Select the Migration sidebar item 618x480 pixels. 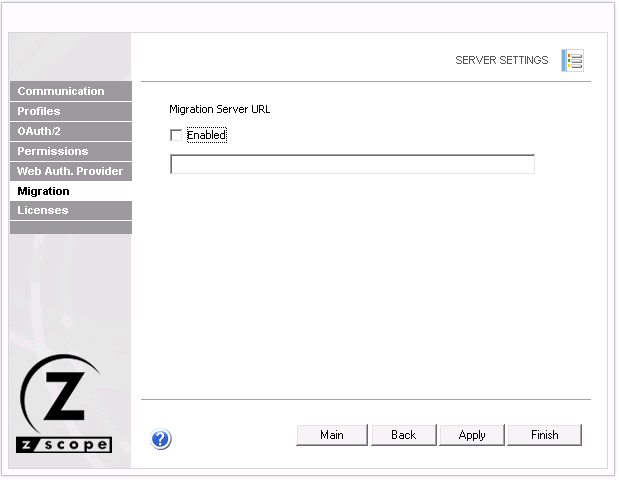(x=70, y=191)
